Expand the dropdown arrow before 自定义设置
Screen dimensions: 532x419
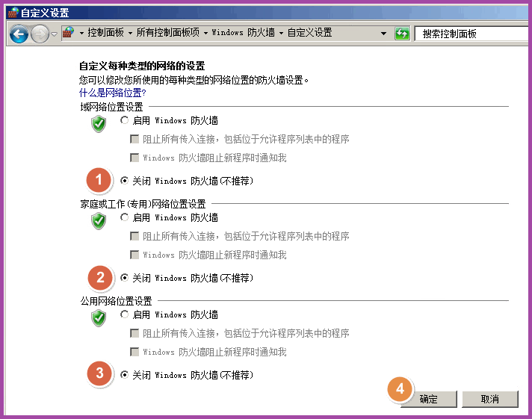(281, 34)
